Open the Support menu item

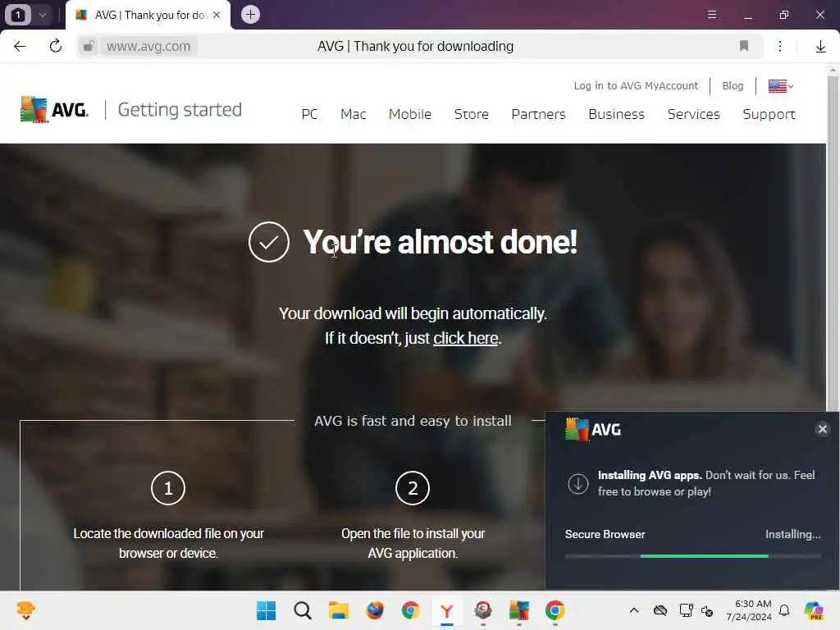tap(769, 114)
